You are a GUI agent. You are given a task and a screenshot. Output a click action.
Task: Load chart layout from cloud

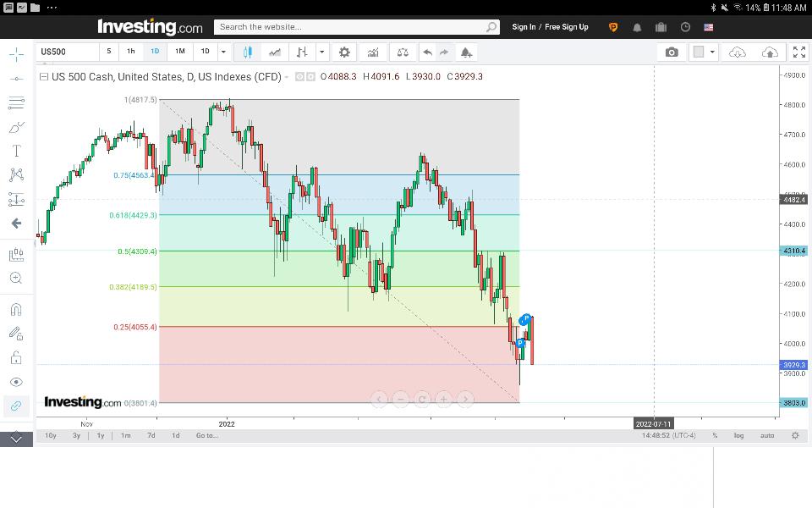point(737,52)
